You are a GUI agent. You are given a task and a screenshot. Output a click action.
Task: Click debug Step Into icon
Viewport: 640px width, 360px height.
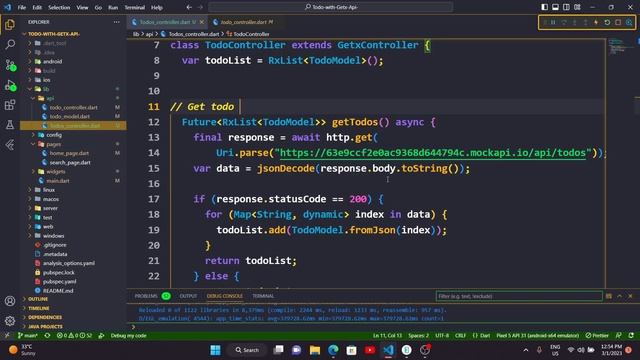click(x=575, y=22)
